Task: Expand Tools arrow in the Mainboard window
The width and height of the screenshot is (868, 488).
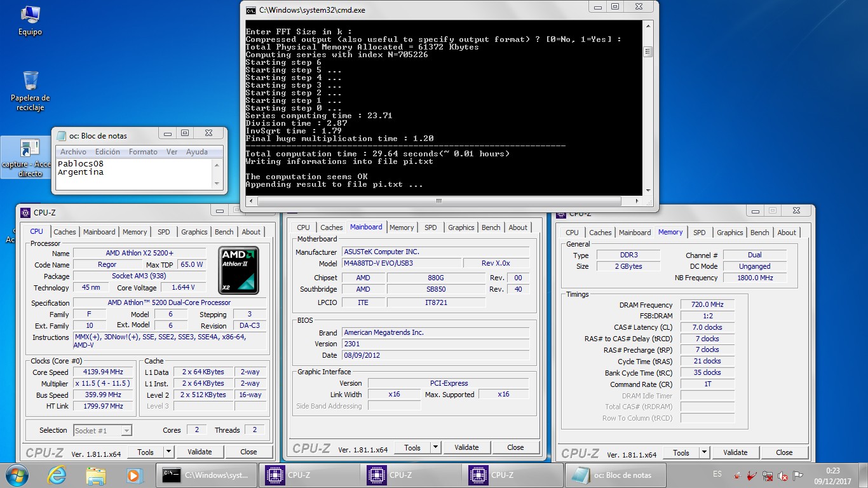Action: (x=436, y=447)
